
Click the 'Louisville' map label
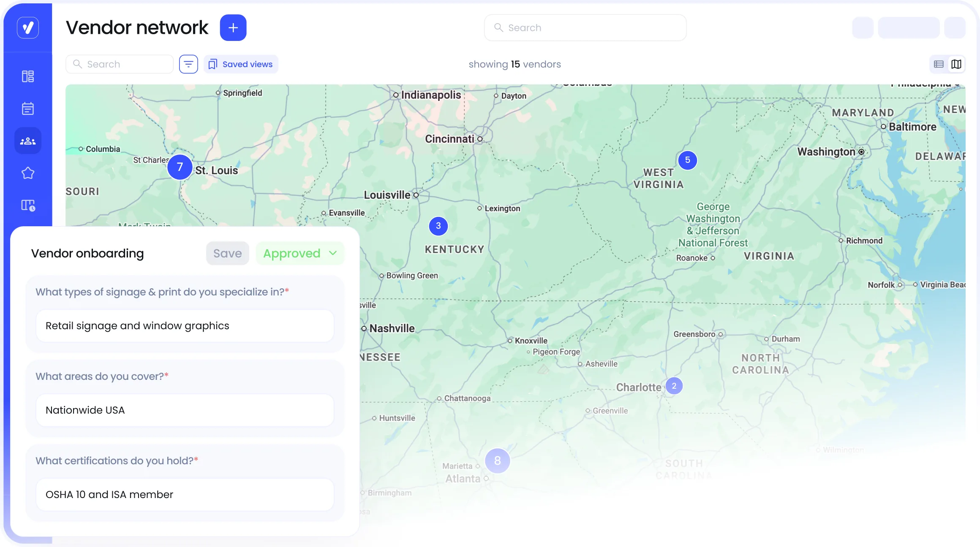coord(387,195)
